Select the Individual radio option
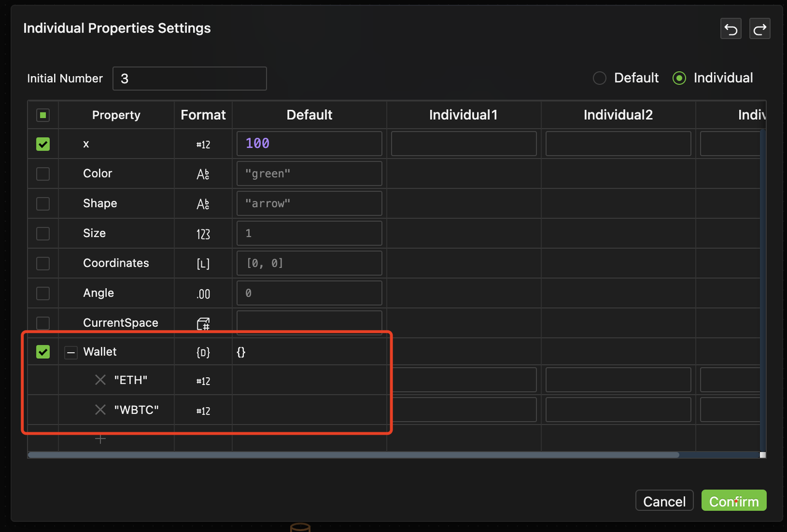This screenshot has height=532, width=787. pyautogui.click(x=679, y=78)
